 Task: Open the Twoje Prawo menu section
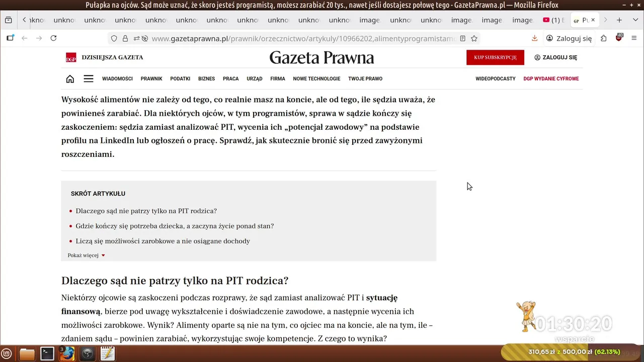365,79
